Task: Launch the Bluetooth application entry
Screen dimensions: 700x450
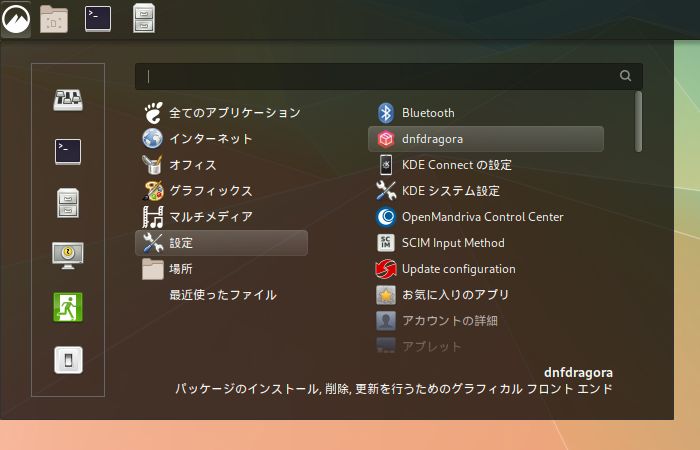Action: point(486,113)
